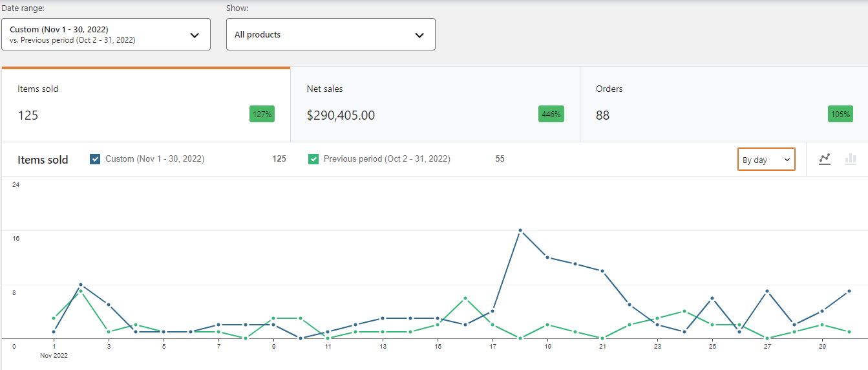Click the 105% change badge
The height and width of the screenshot is (370, 868).
840,114
